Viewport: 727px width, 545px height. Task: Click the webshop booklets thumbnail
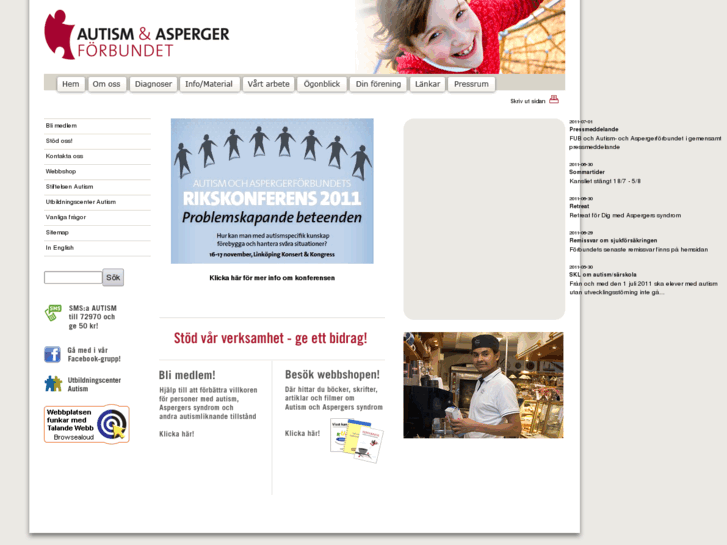click(x=357, y=440)
